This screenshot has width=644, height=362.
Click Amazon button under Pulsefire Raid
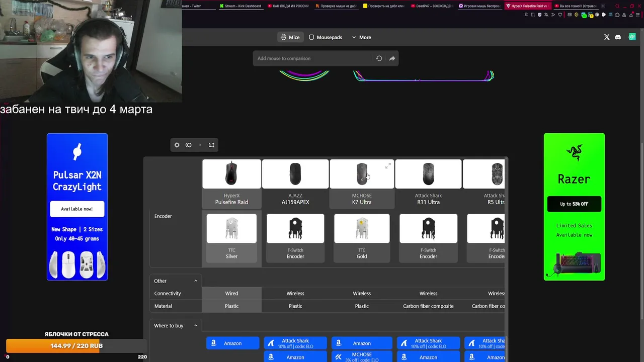coord(232,343)
